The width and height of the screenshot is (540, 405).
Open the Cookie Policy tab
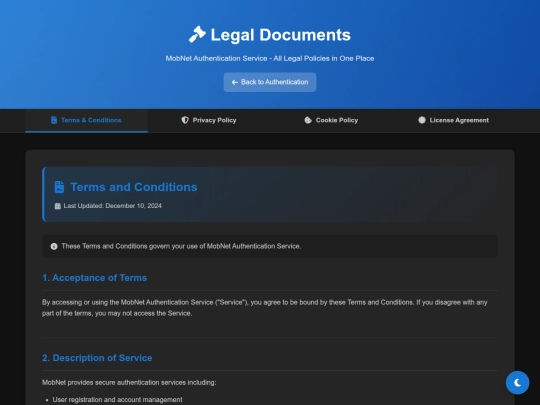(x=331, y=120)
